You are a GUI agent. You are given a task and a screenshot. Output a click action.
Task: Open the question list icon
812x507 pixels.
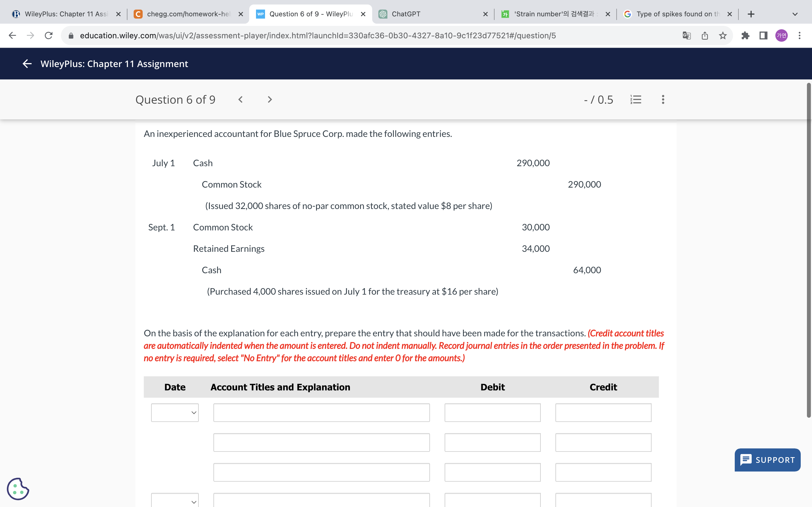[636, 100]
